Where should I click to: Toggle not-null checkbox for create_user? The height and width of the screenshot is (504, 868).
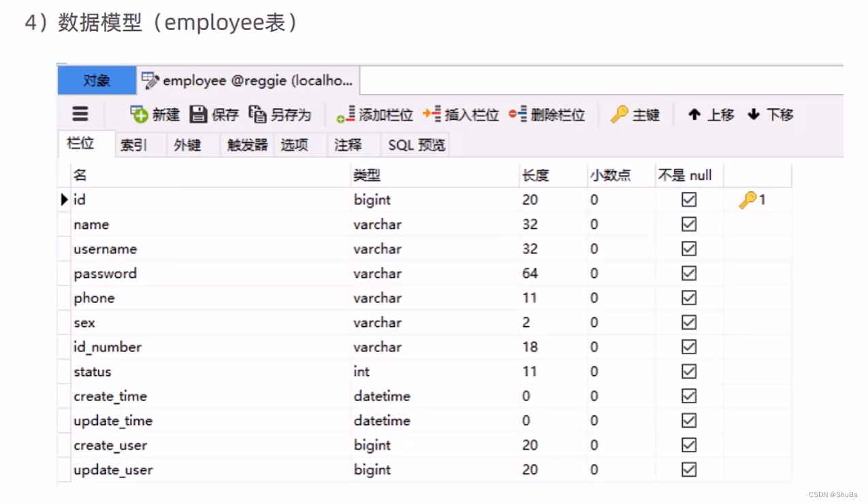pos(689,445)
